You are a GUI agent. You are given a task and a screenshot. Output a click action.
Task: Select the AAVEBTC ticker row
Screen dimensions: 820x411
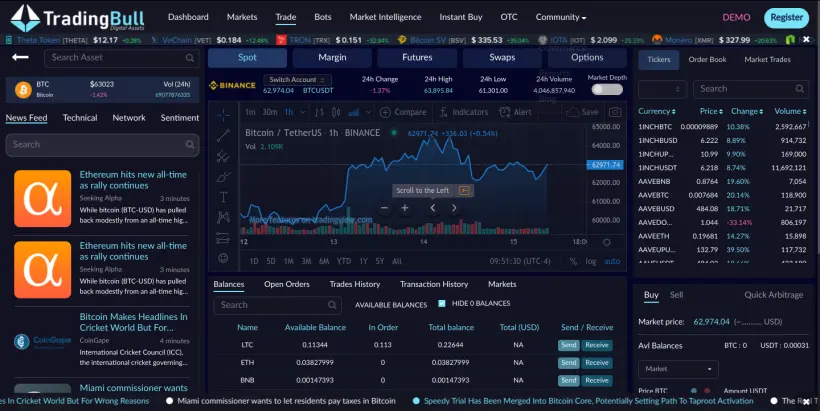(x=722, y=195)
